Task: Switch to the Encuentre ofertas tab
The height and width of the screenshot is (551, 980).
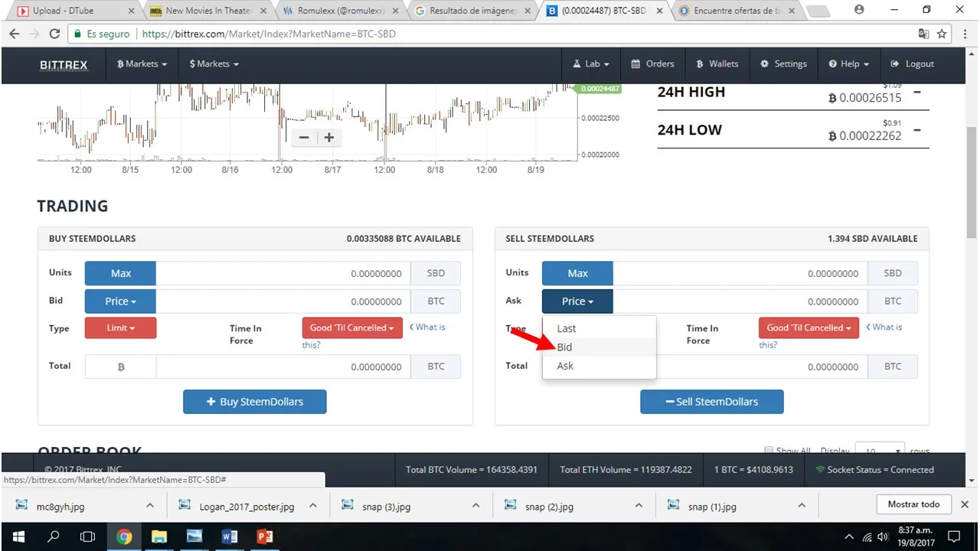Action: [x=738, y=11]
